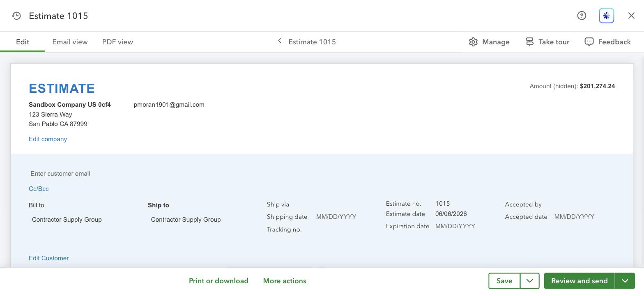Viewport: 644px width, 296px height.
Task: Click Print or download
Action: click(218, 281)
